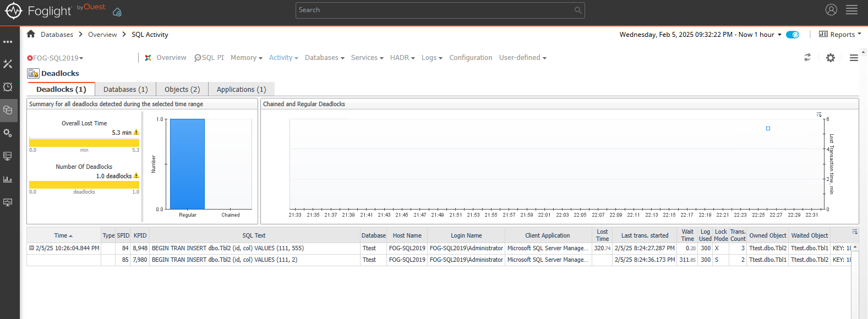Click the Number Of Deadlocks yellow bar
This screenshot has width=868, height=319.
[84, 185]
